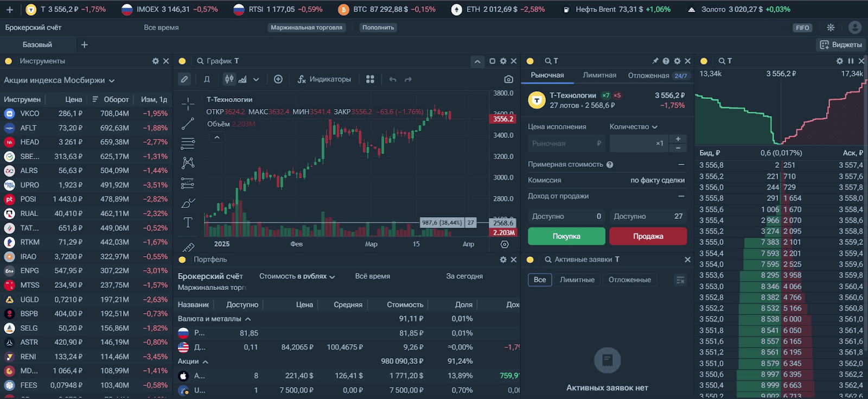Select the trend line drawing tool
Screen dimensions: 868x399
[x=188, y=124]
